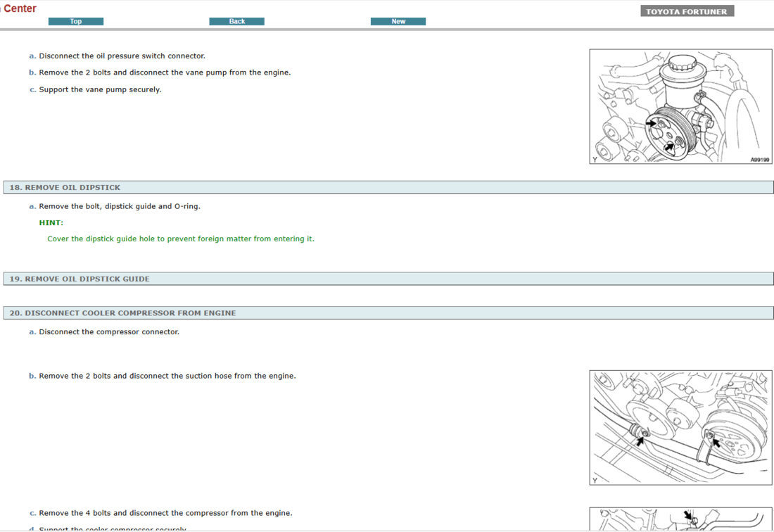Click the Center heading text
Image resolution: width=774 pixels, height=532 pixels.
pyautogui.click(x=20, y=8)
